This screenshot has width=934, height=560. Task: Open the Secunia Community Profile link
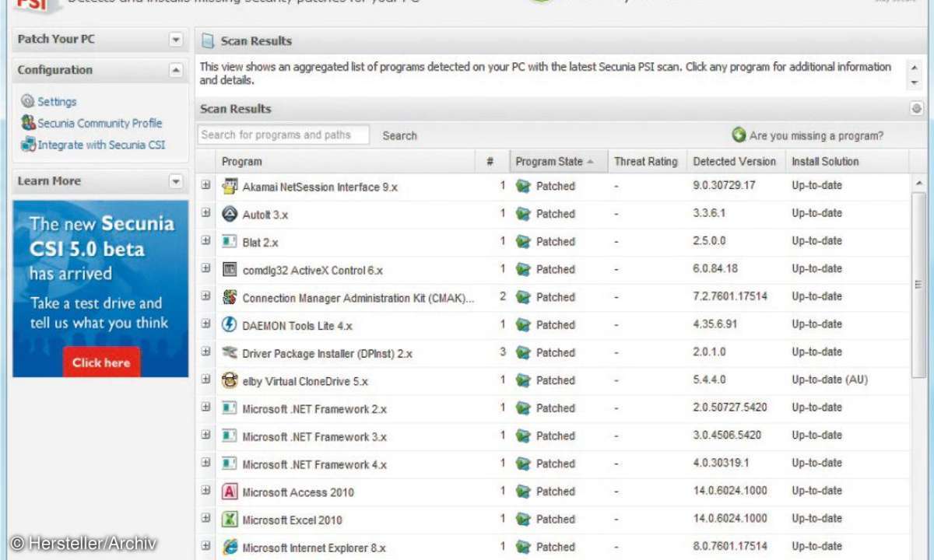(100, 123)
